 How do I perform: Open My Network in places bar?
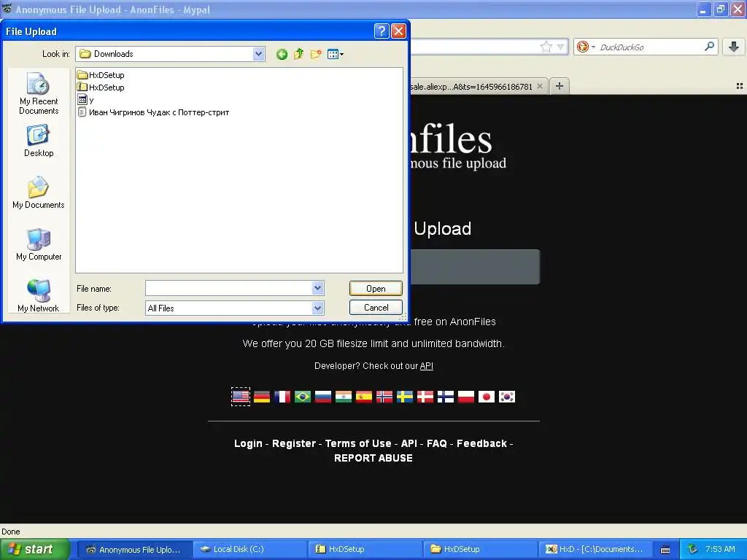point(39,296)
